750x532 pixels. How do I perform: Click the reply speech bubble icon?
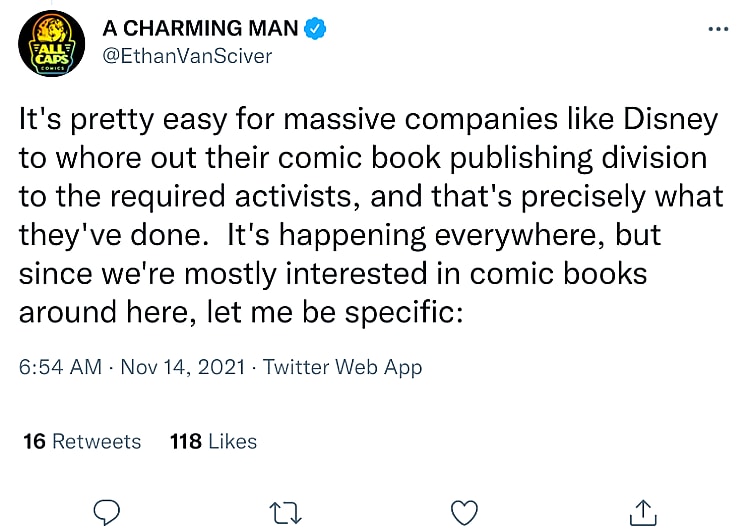coord(107,513)
